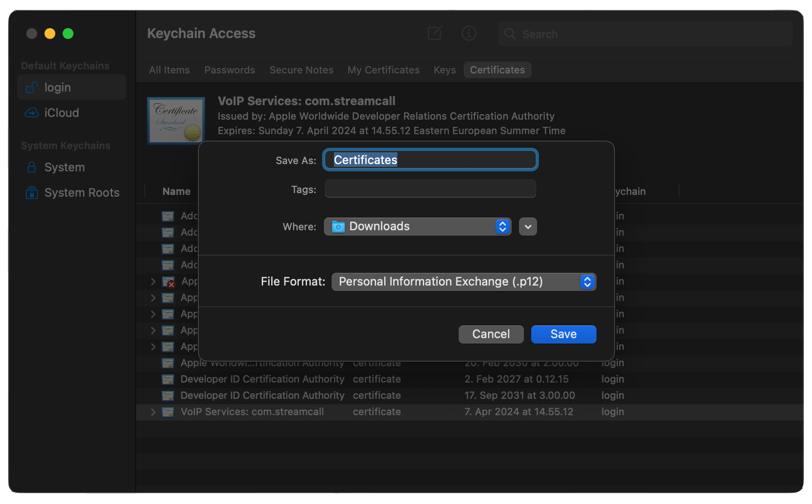Open the System keychain
The image size is (812, 504).
tap(72, 167)
